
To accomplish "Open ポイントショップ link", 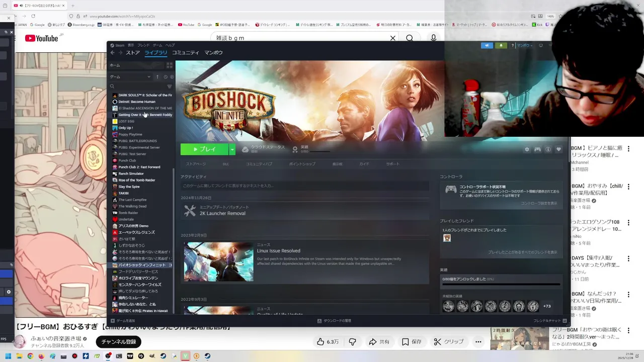I will [x=302, y=164].
